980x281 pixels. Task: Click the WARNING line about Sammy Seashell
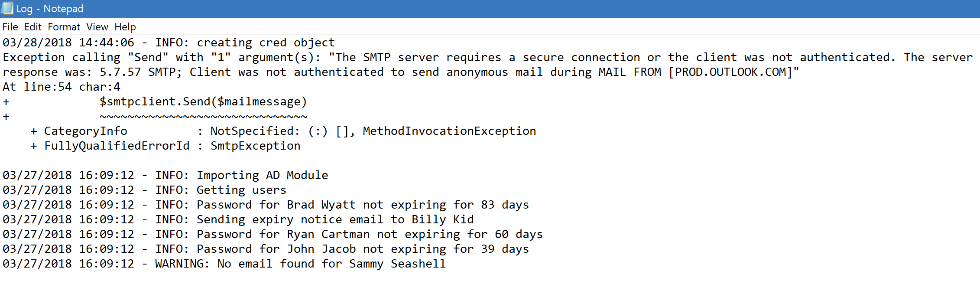tap(224, 264)
